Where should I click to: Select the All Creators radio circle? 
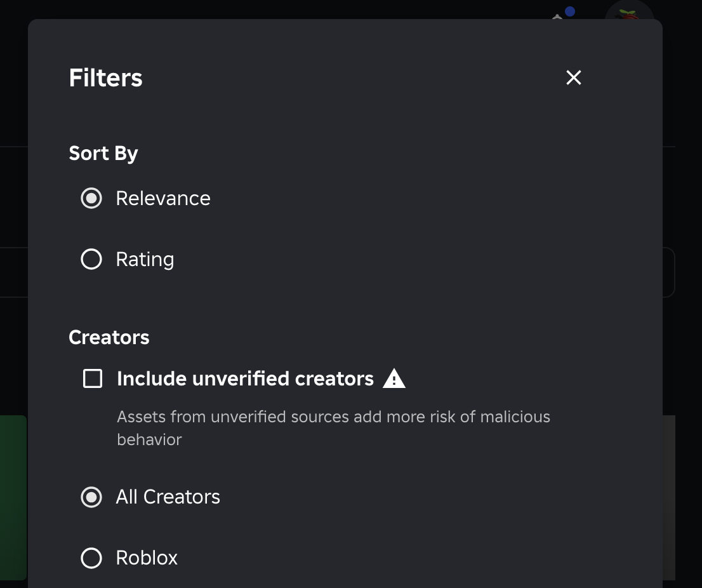(x=91, y=497)
